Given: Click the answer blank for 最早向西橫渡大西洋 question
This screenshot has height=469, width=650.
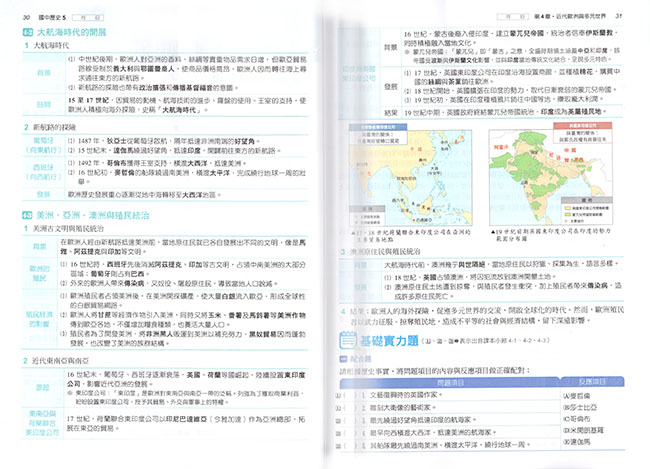Looking at the screenshot, I should point(350,433).
